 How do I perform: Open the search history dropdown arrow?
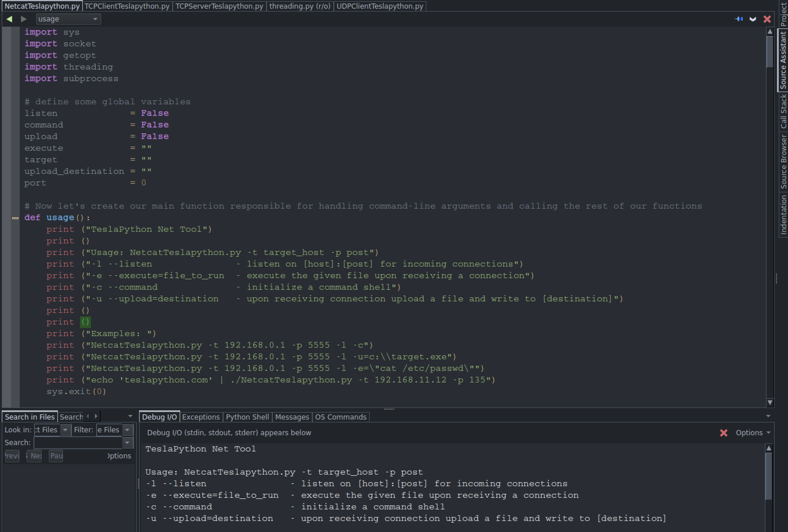pyautogui.click(x=127, y=442)
